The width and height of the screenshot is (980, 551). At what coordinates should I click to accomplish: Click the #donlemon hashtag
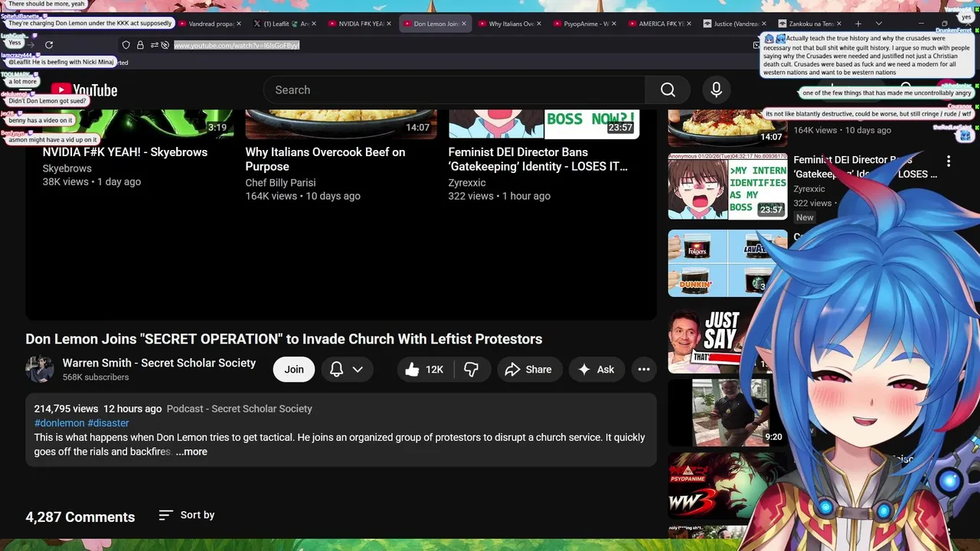pos(59,423)
